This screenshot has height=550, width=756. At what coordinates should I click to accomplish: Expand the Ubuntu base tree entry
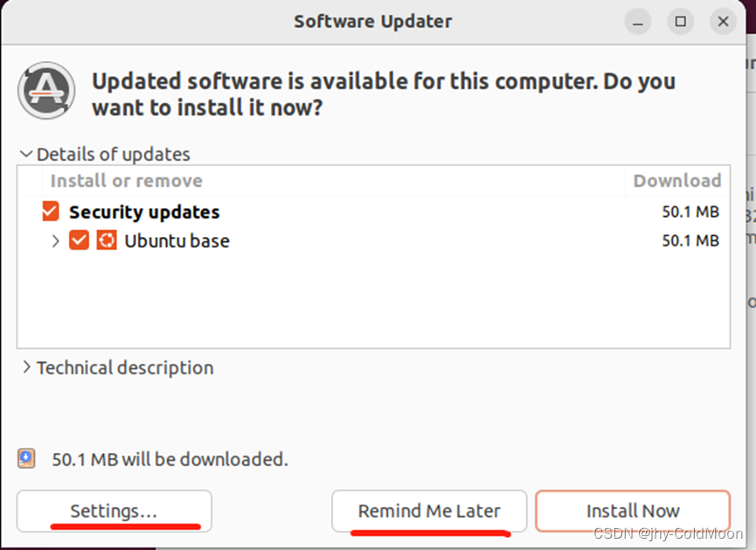[x=55, y=240]
